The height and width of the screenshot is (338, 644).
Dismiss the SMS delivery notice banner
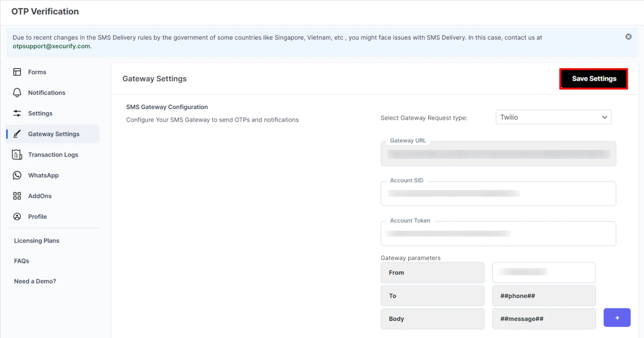pos(628,36)
